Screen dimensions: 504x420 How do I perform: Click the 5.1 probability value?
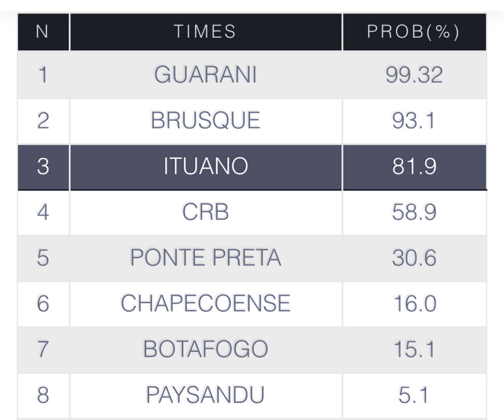[414, 395]
